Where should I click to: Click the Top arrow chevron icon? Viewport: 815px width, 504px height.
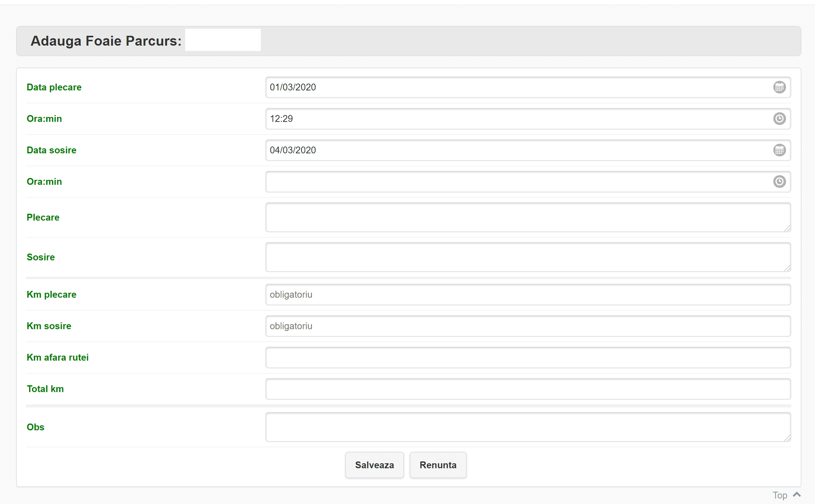(x=797, y=494)
